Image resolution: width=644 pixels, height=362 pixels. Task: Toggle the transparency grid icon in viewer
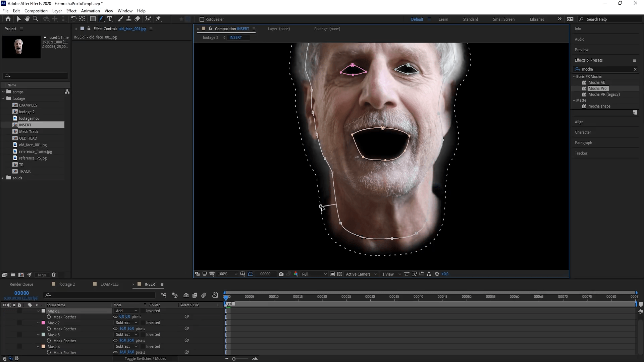point(340,274)
